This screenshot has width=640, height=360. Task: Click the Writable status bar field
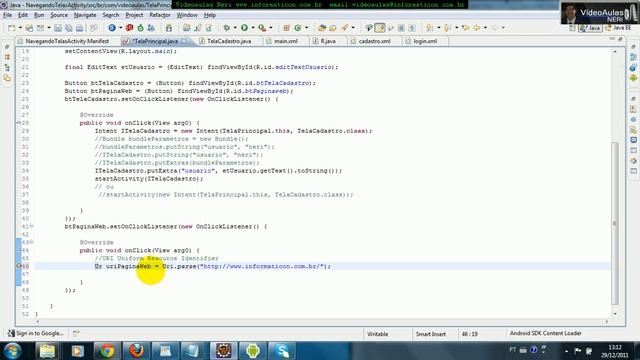pos(378,334)
